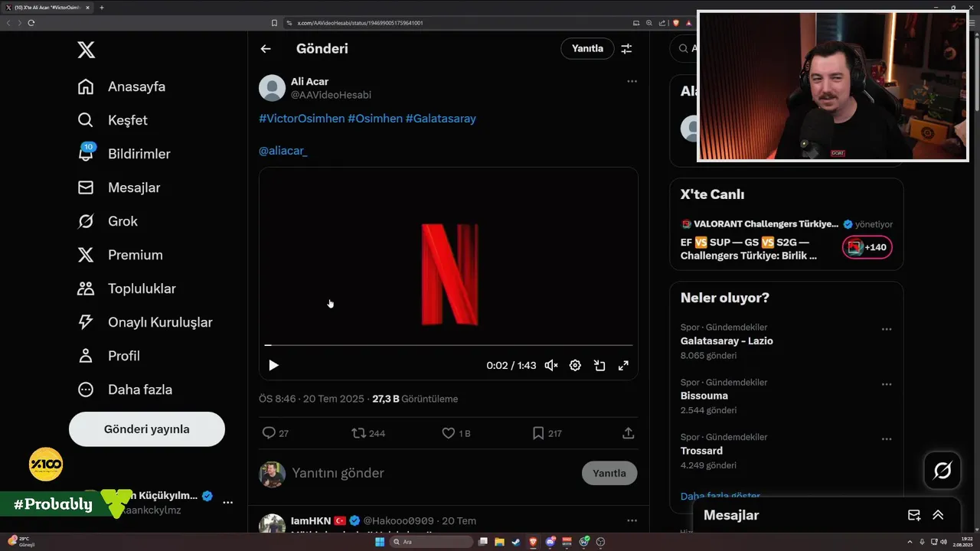Open Onaylı Kuruluşlar page
The width and height of the screenshot is (980, 551).
[x=145, y=322]
